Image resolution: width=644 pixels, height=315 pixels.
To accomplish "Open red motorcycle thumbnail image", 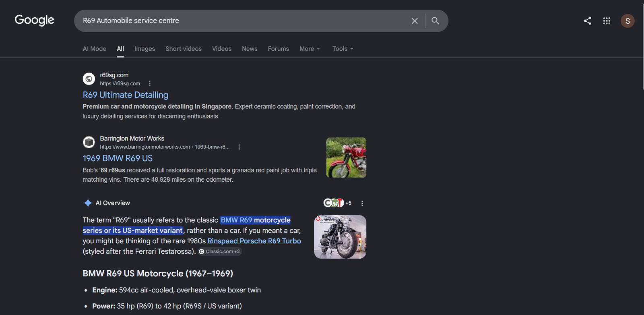I will [346, 157].
